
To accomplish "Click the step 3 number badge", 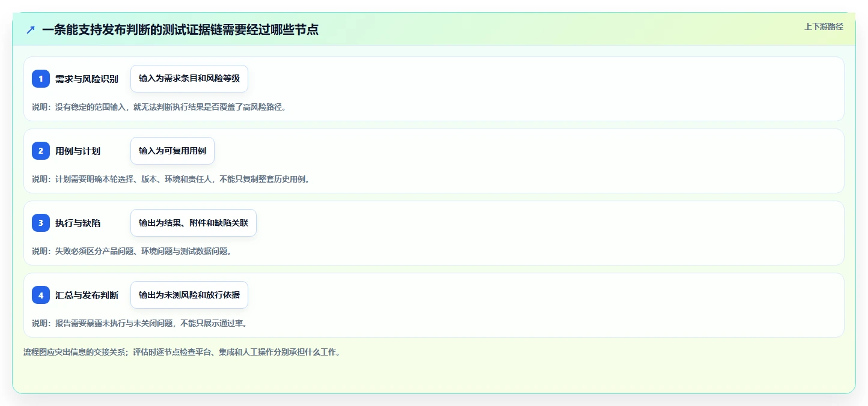I will 41,223.
